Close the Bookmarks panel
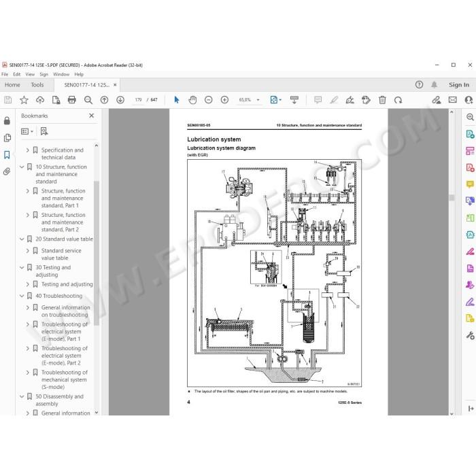The image size is (476, 476). coord(91,116)
